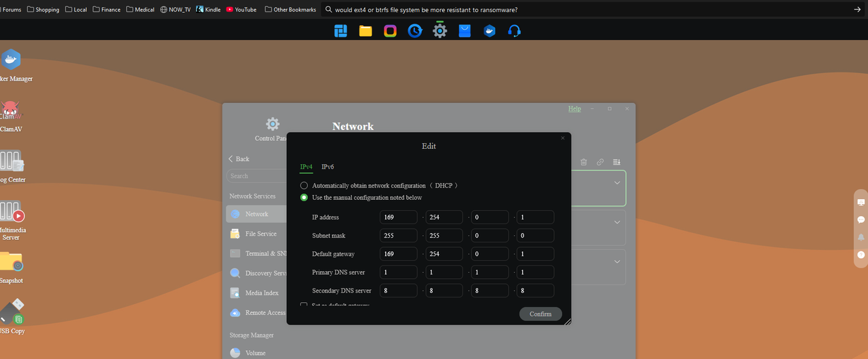Open Other Bookmarks folder
Image resolution: width=868 pixels, height=359 pixels.
[x=290, y=9]
